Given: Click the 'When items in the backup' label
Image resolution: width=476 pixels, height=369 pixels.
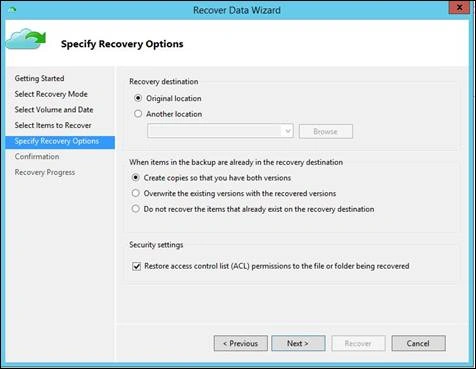Looking at the screenshot, I should point(236,162).
